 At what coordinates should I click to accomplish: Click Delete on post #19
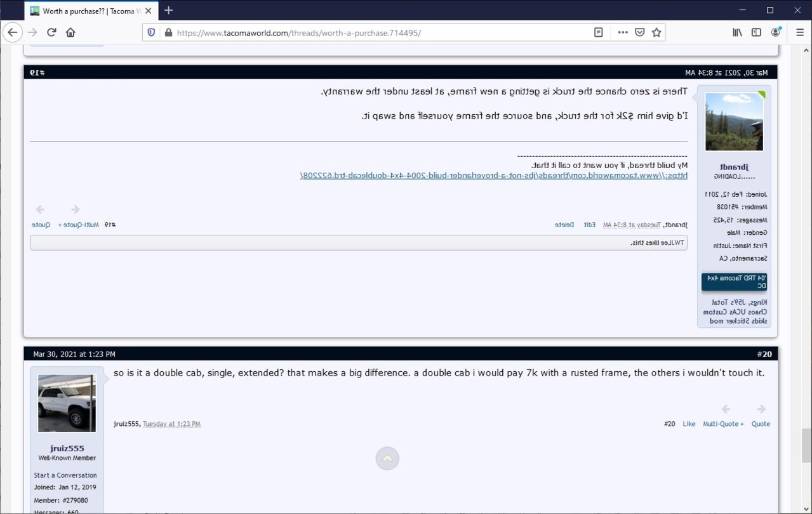564,225
